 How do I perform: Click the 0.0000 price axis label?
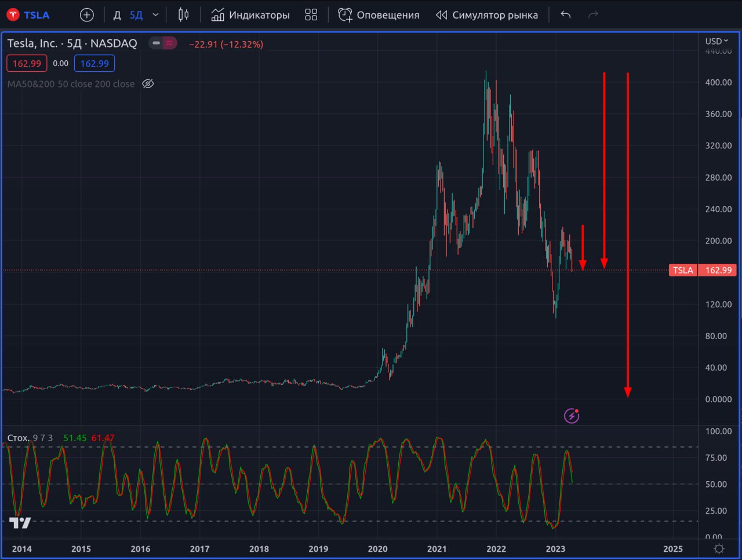pos(719,399)
